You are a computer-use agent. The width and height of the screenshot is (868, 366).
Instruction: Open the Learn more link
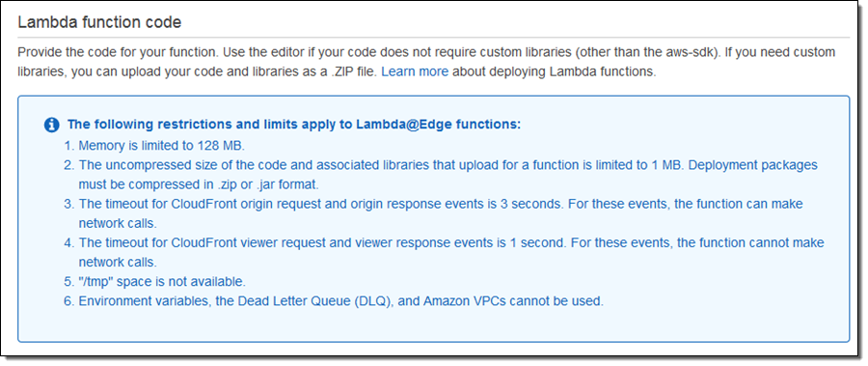tap(415, 72)
